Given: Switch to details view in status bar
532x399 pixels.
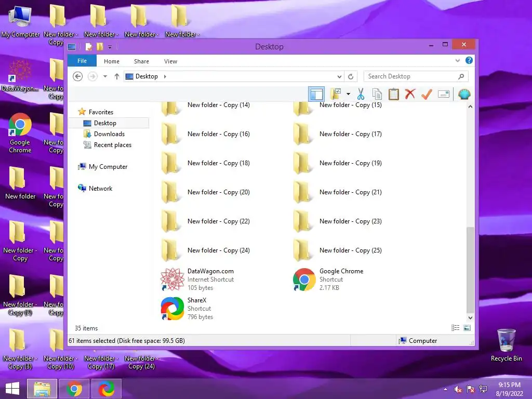Looking at the screenshot, I should click(x=455, y=328).
